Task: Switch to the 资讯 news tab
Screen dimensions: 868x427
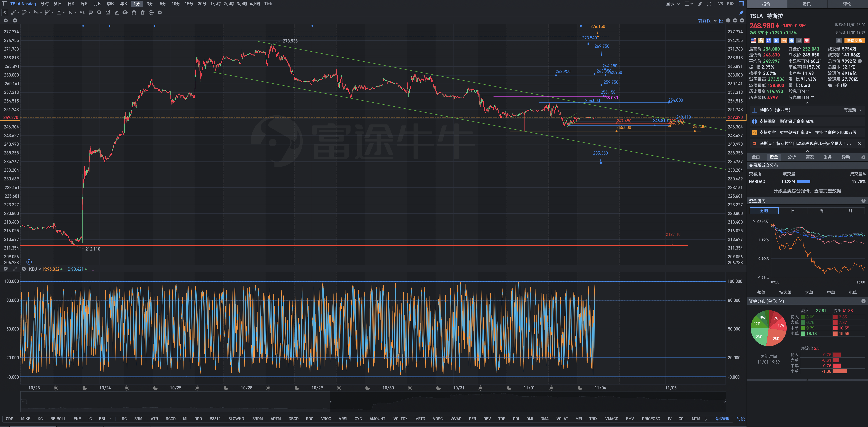Action: pos(807,4)
